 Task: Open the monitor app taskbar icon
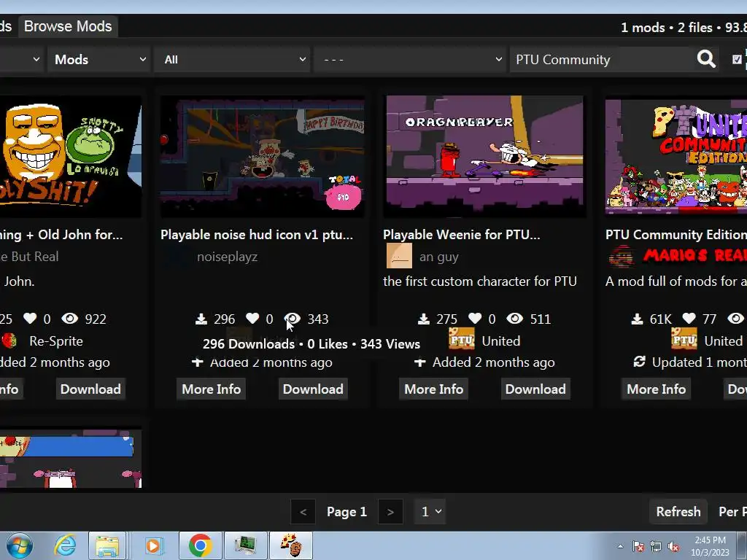(246, 545)
